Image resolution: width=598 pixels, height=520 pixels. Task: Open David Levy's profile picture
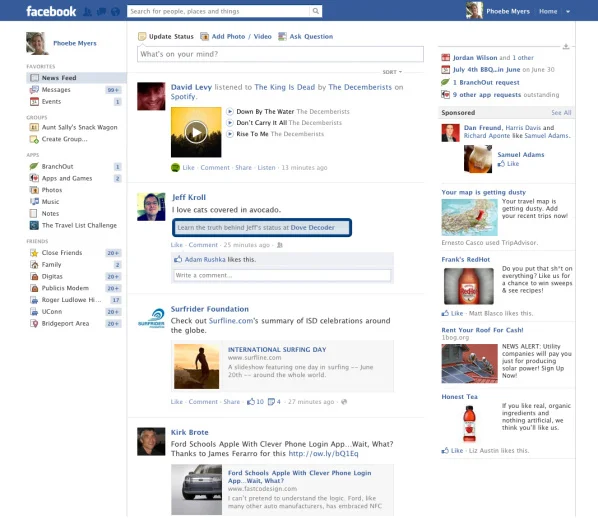click(x=151, y=96)
